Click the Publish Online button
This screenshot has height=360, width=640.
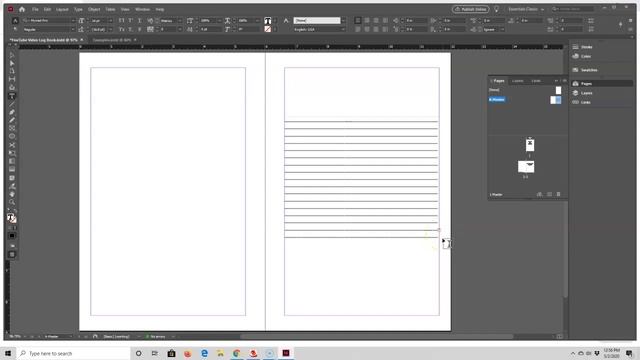[x=471, y=9]
